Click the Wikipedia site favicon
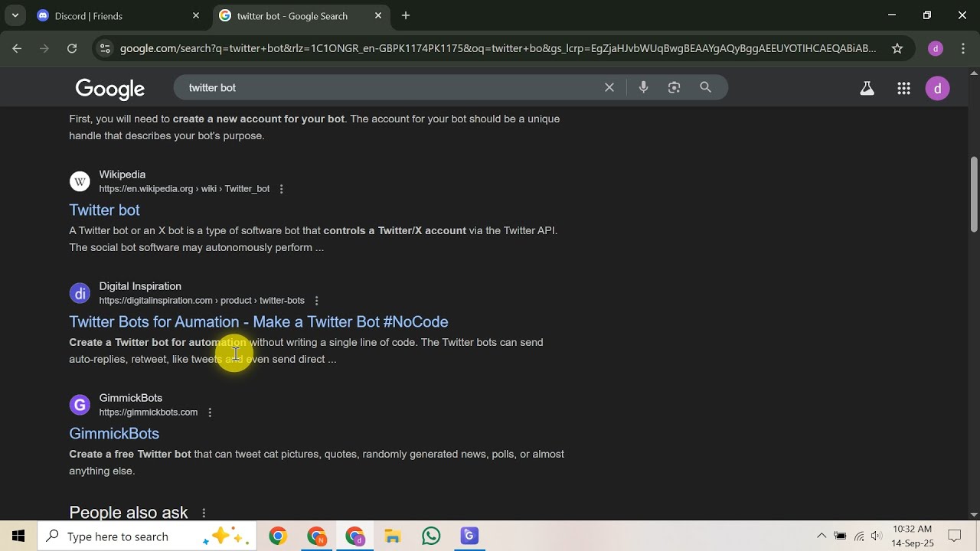The width and height of the screenshot is (980, 551). click(x=80, y=181)
